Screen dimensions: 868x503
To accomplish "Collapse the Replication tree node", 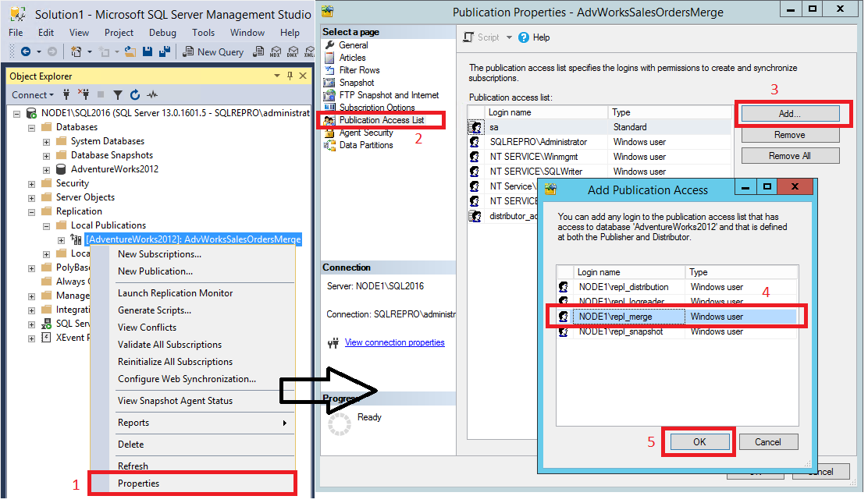I will point(30,211).
